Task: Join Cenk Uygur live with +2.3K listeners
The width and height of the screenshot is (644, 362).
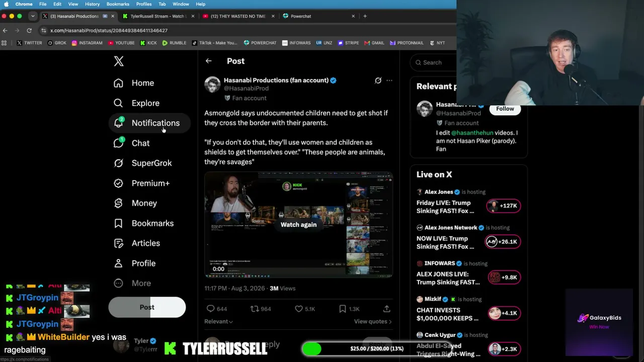Action: (x=504, y=349)
